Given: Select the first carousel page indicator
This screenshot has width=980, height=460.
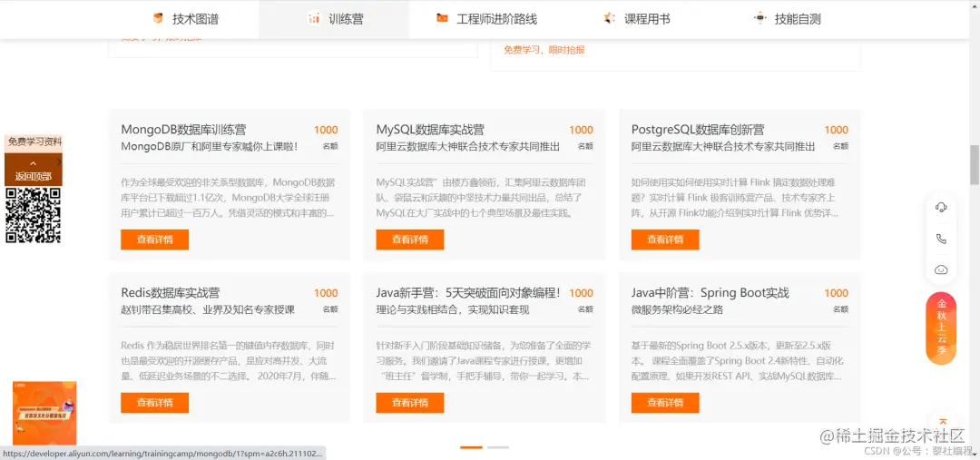Looking at the screenshot, I should tap(471, 447).
